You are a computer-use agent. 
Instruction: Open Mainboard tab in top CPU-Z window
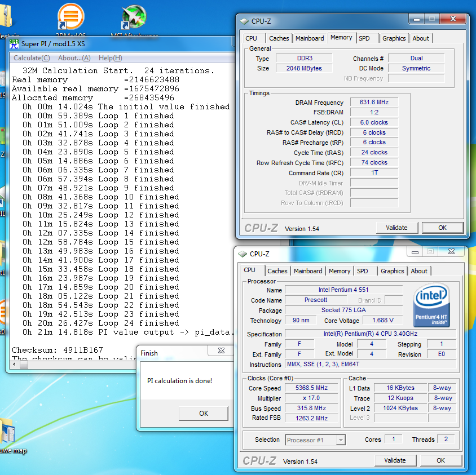pos(310,38)
